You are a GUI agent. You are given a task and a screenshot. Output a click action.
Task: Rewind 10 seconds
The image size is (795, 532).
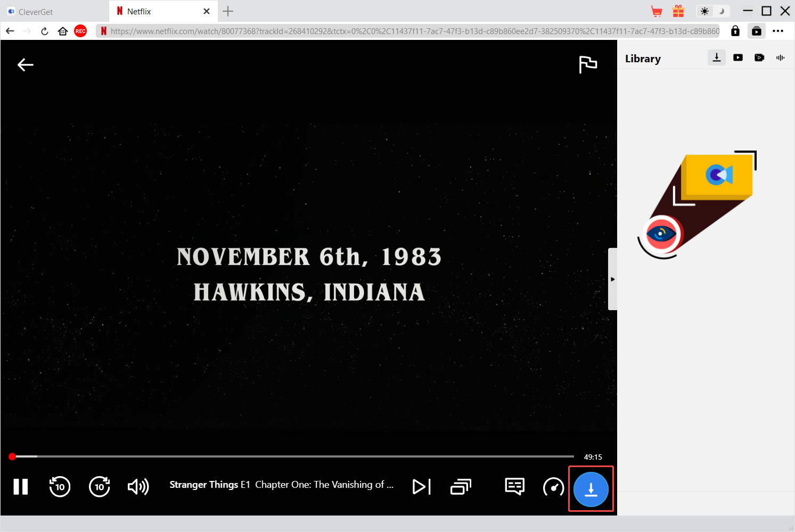[x=60, y=486]
